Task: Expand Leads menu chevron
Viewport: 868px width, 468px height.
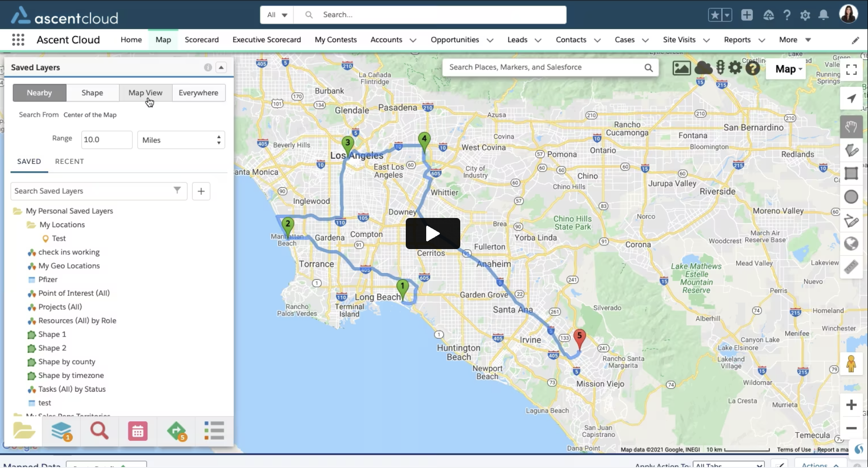Action: (x=538, y=40)
